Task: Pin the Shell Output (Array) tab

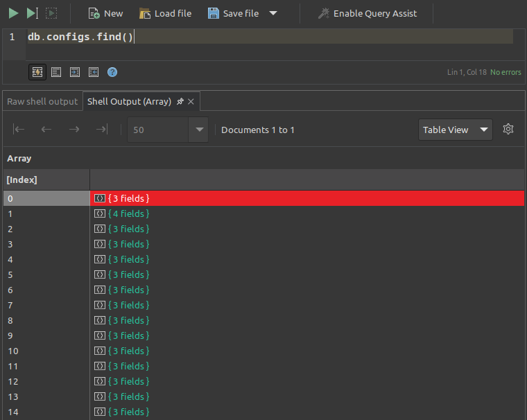Action: tap(180, 101)
